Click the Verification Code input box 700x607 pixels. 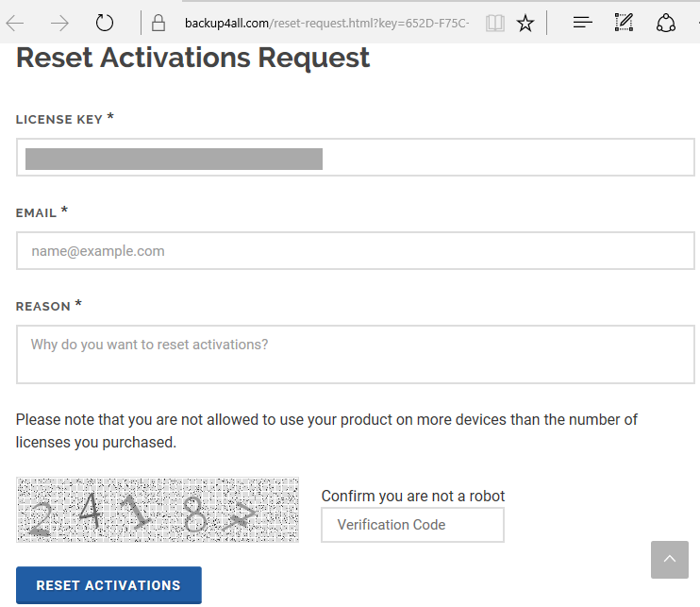coord(412,525)
